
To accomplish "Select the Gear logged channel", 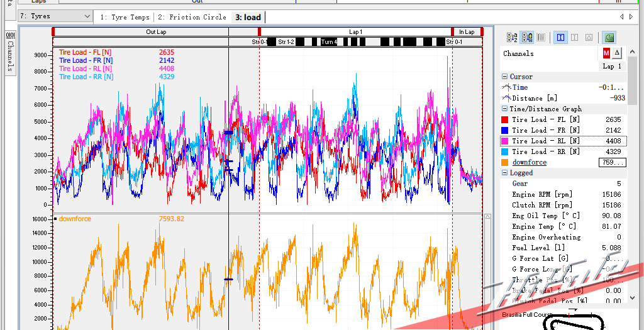I will pyautogui.click(x=563, y=184).
